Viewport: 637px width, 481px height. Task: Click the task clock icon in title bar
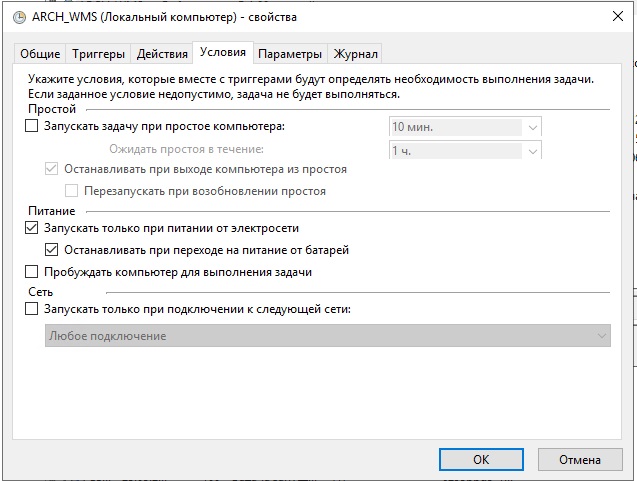tap(16, 17)
